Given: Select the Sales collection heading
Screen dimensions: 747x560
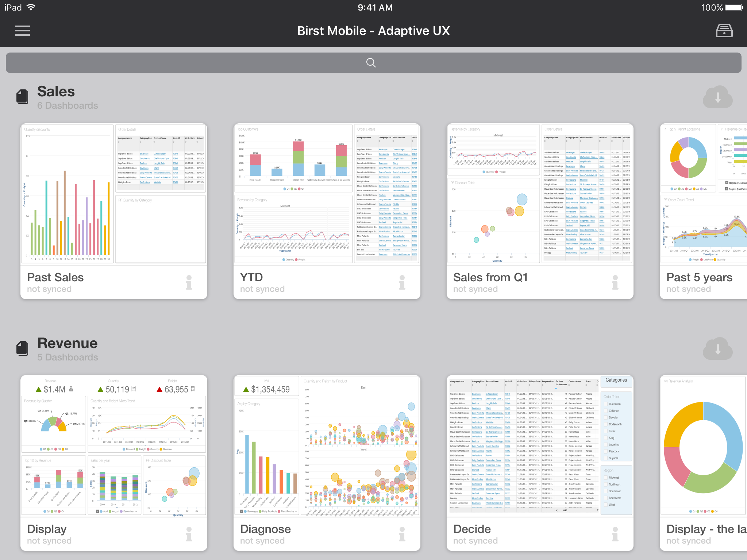Looking at the screenshot, I should 56,92.
